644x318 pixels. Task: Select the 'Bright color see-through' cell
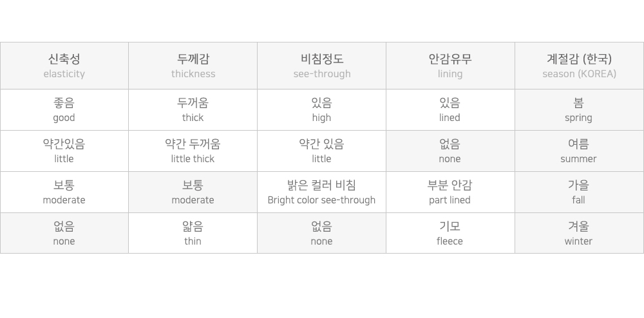322,192
